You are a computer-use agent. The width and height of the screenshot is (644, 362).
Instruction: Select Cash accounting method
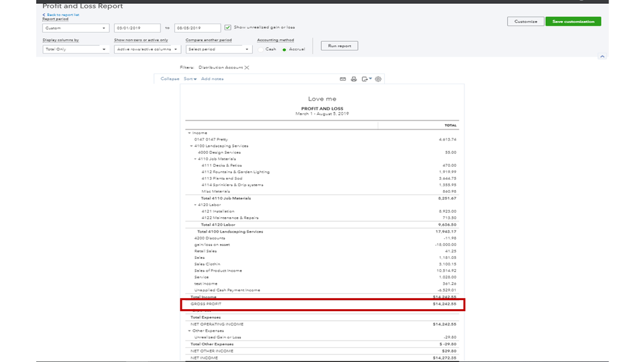click(260, 49)
